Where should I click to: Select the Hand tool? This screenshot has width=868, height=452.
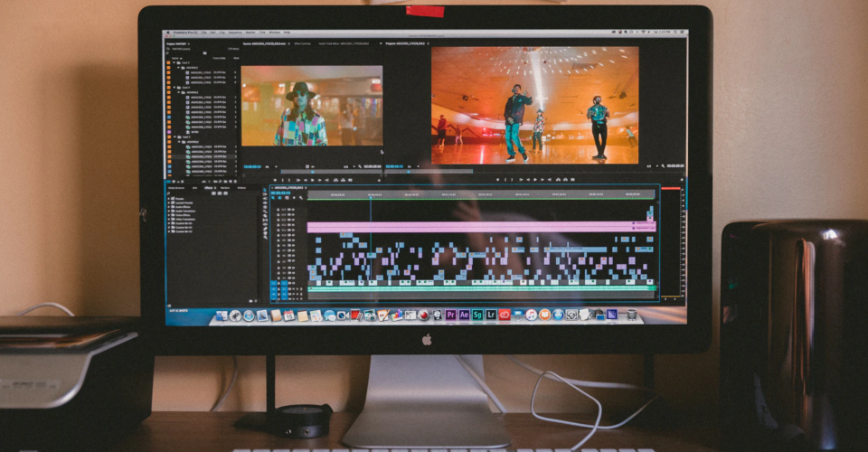265,233
